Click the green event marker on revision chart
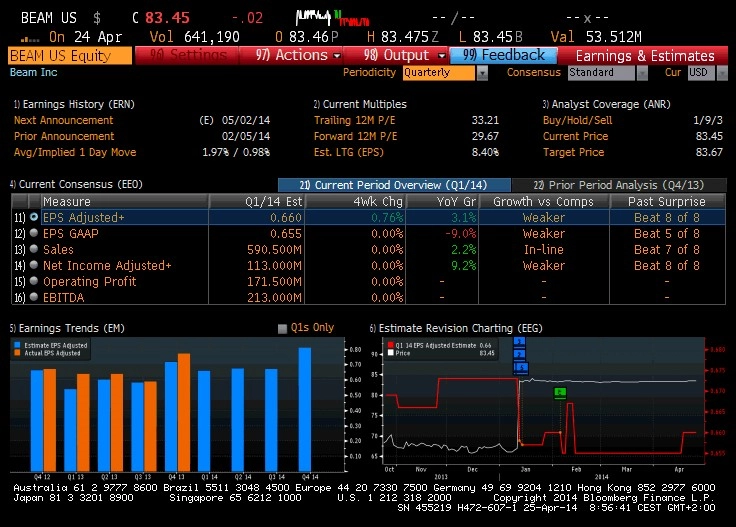The height and width of the screenshot is (527, 736). click(560, 392)
